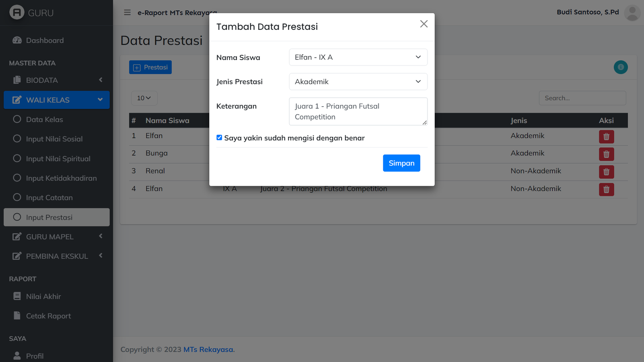This screenshot has width=644, height=362.
Task: Close the Tambah Data Prestasi dialog
Action: coord(424,24)
